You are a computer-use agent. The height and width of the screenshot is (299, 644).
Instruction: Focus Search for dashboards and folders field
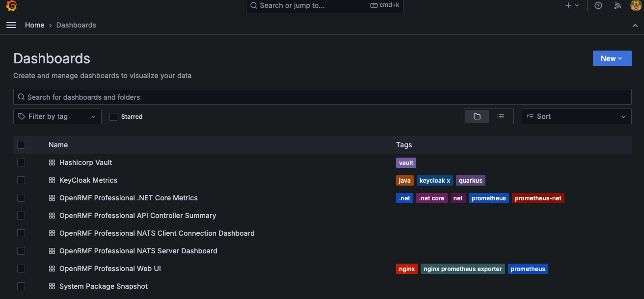tap(322, 97)
